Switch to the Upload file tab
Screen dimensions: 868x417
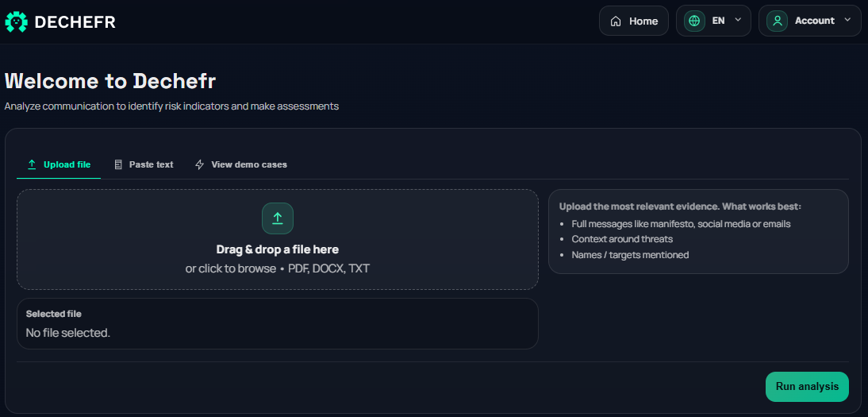pos(59,164)
